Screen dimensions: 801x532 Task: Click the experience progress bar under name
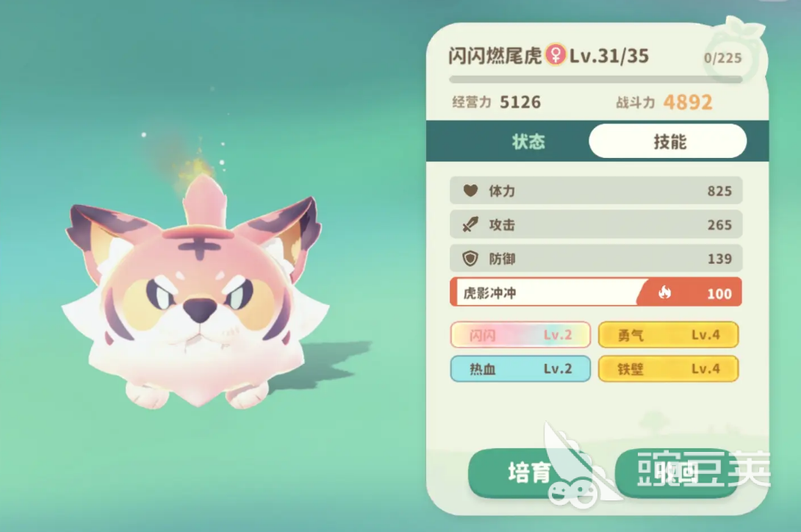[596, 79]
